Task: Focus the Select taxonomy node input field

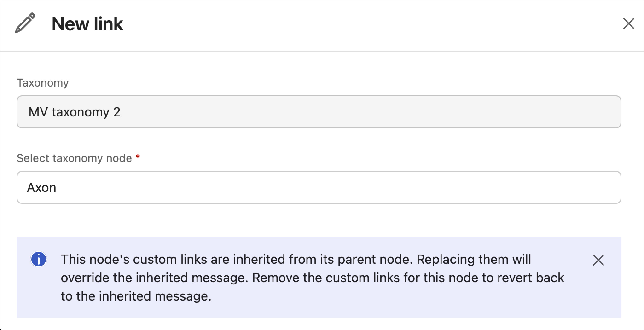Action: tap(319, 187)
